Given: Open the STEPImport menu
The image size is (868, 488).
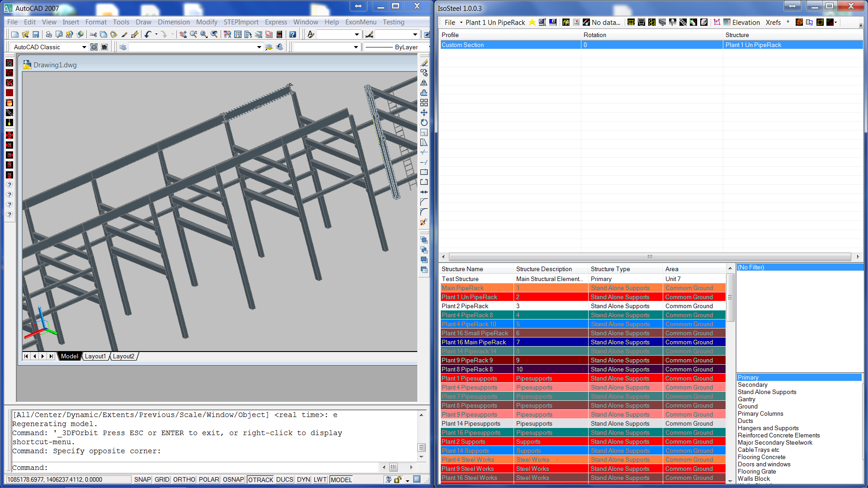Looking at the screenshot, I should [x=241, y=22].
